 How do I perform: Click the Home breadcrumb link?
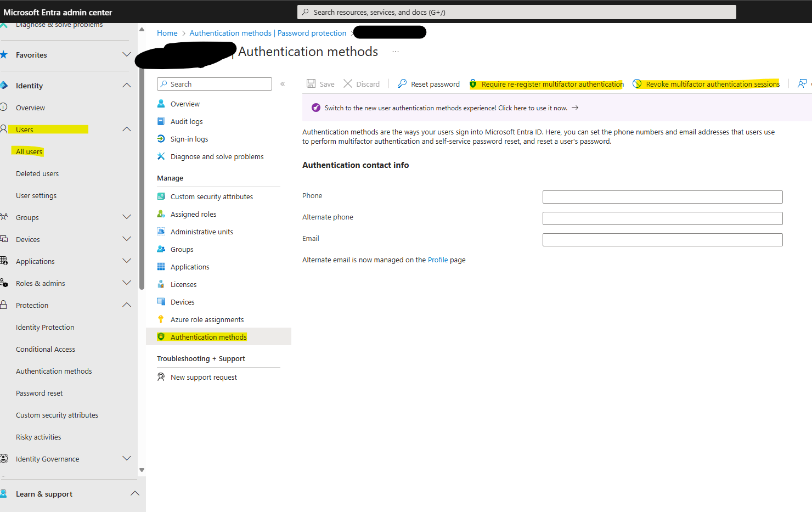pos(167,33)
